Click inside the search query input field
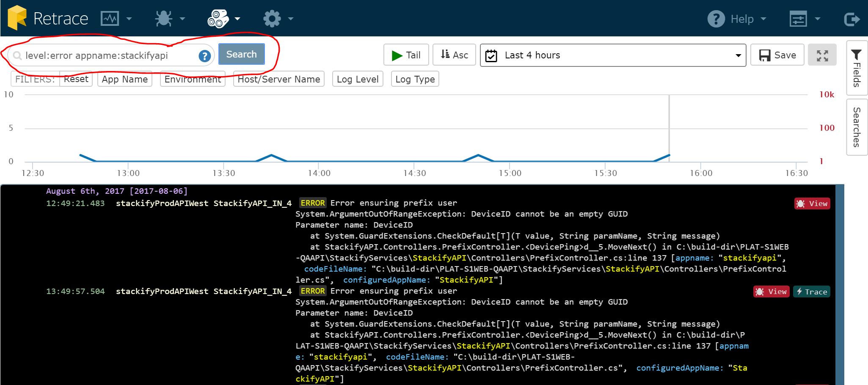Screen dimensions: 868x385 coord(106,55)
